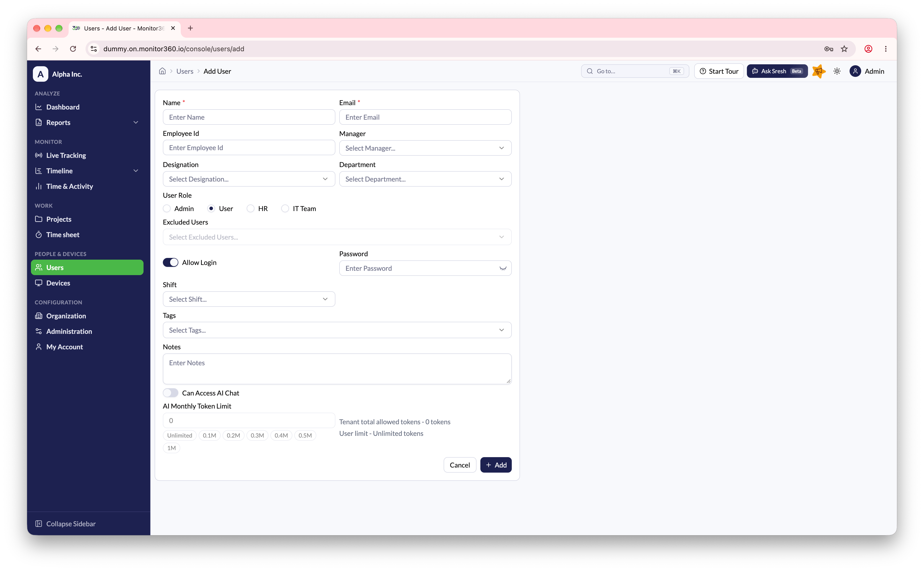The image size is (924, 571).
Task: Open the Select Designation dropdown
Action: pyautogui.click(x=249, y=179)
